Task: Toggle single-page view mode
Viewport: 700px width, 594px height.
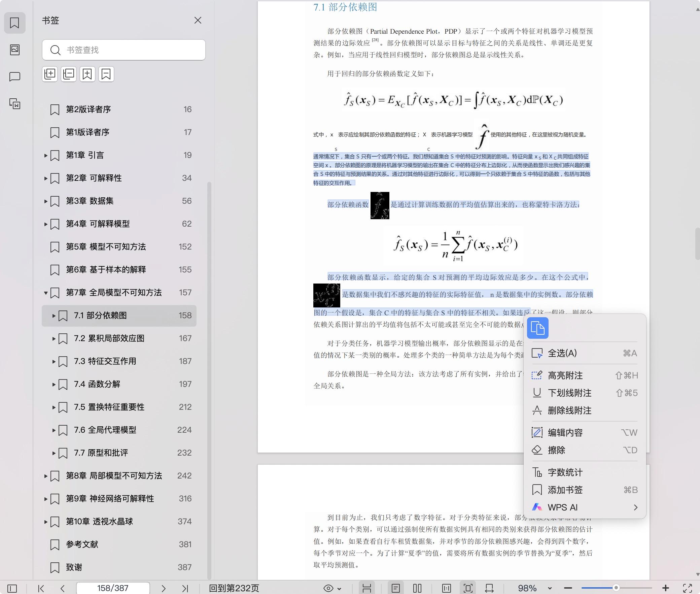Action: coord(396,588)
